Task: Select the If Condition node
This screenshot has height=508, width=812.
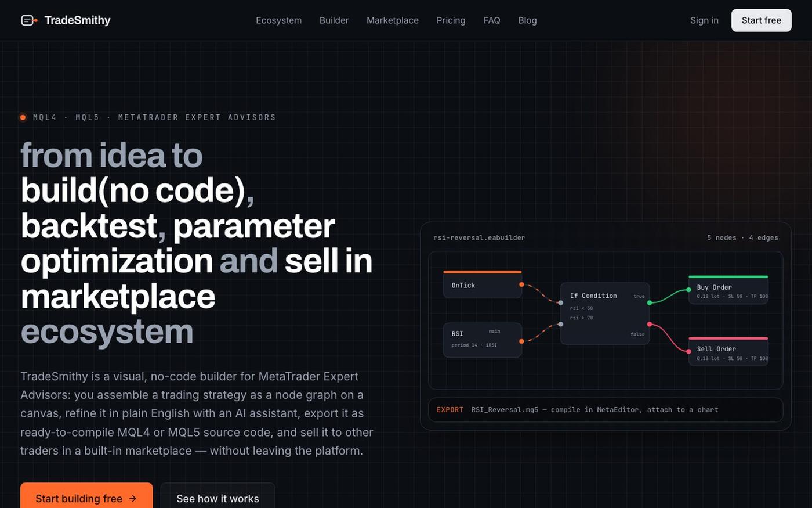Action: (605, 314)
